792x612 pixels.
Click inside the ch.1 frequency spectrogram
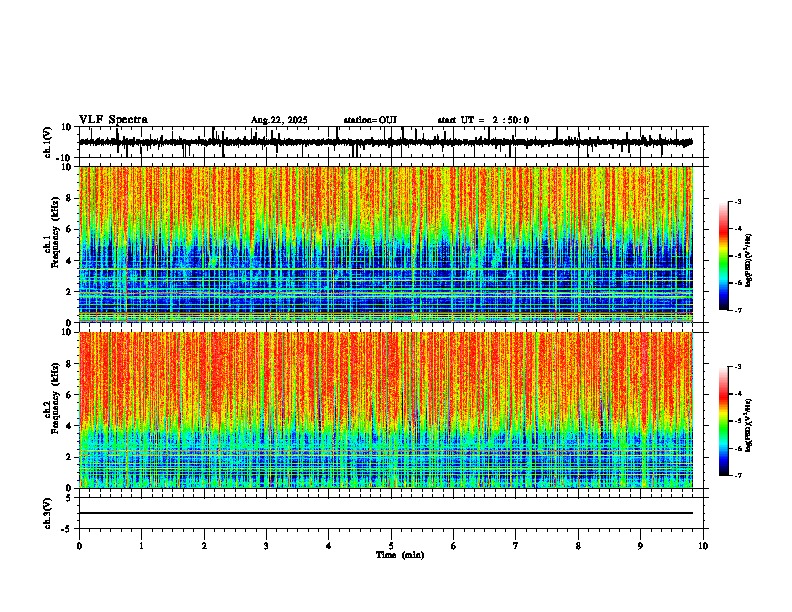pyautogui.click(x=386, y=244)
